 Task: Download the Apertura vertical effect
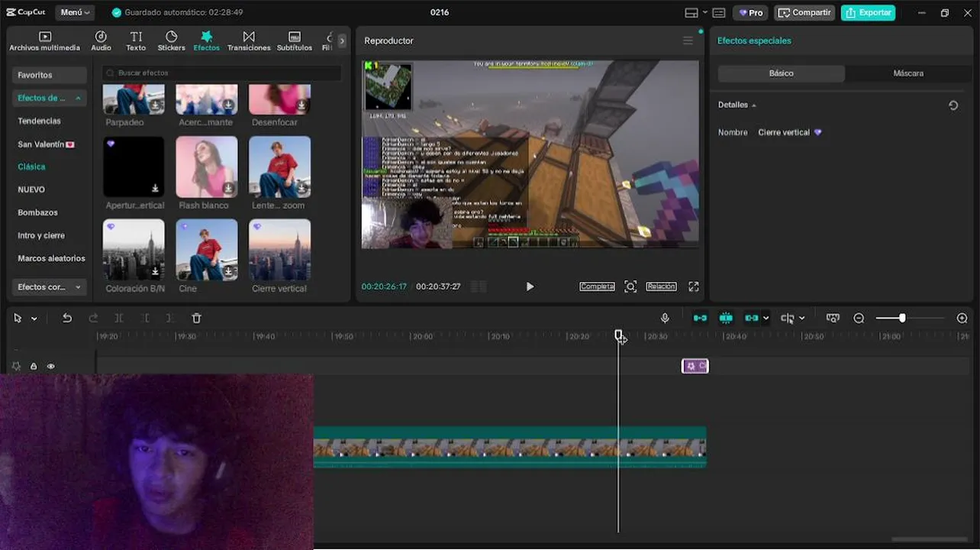(x=156, y=189)
